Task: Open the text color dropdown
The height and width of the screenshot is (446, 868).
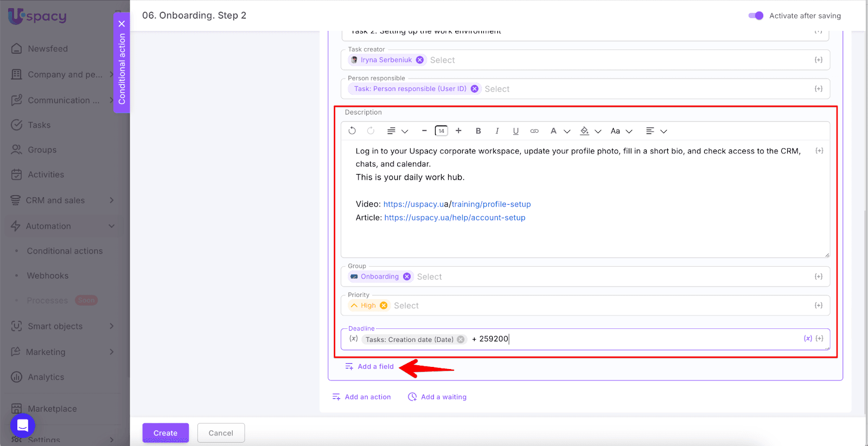Action: coord(560,131)
